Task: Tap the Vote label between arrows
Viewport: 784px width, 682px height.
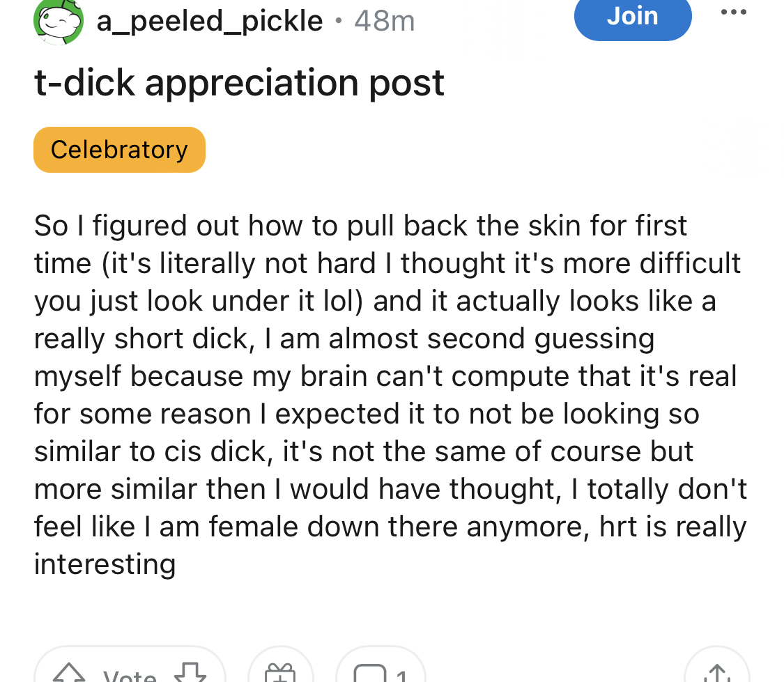Action: click(130, 674)
